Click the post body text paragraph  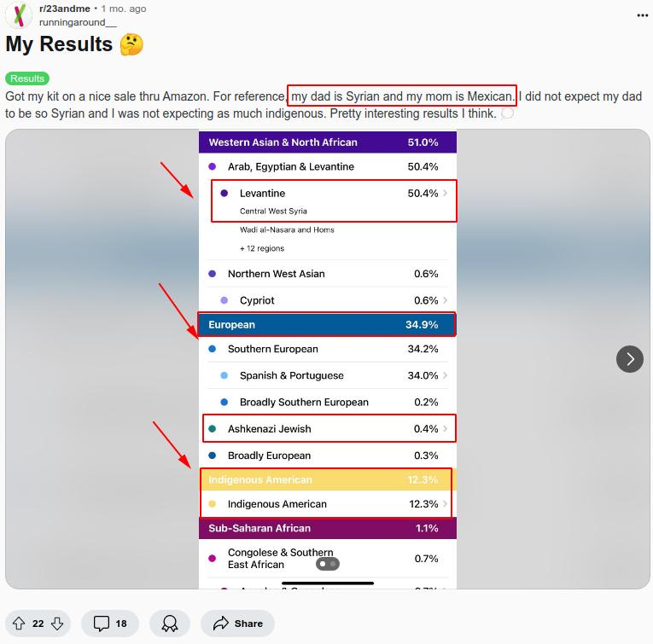(324, 104)
